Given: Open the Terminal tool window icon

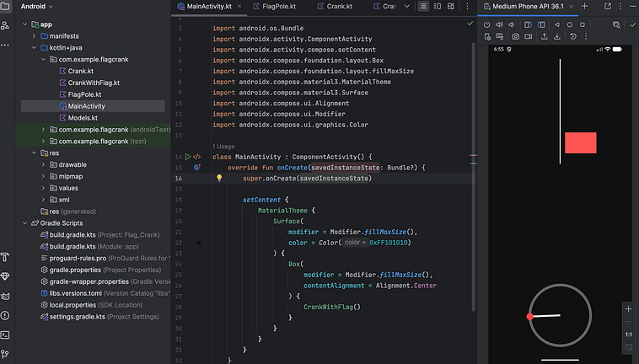Looking at the screenshot, I should click(x=5, y=335).
